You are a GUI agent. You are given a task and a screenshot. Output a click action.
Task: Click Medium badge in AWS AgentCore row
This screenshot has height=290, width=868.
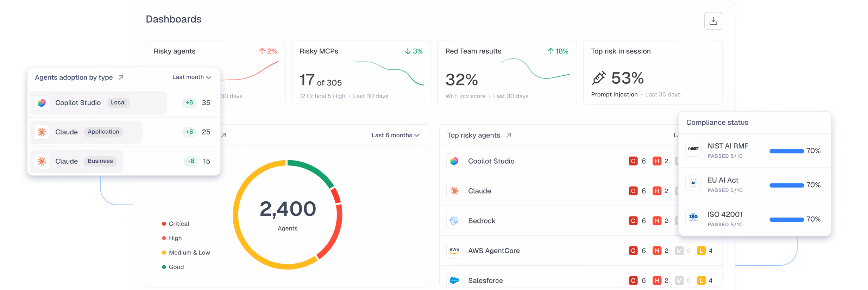(x=679, y=251)
